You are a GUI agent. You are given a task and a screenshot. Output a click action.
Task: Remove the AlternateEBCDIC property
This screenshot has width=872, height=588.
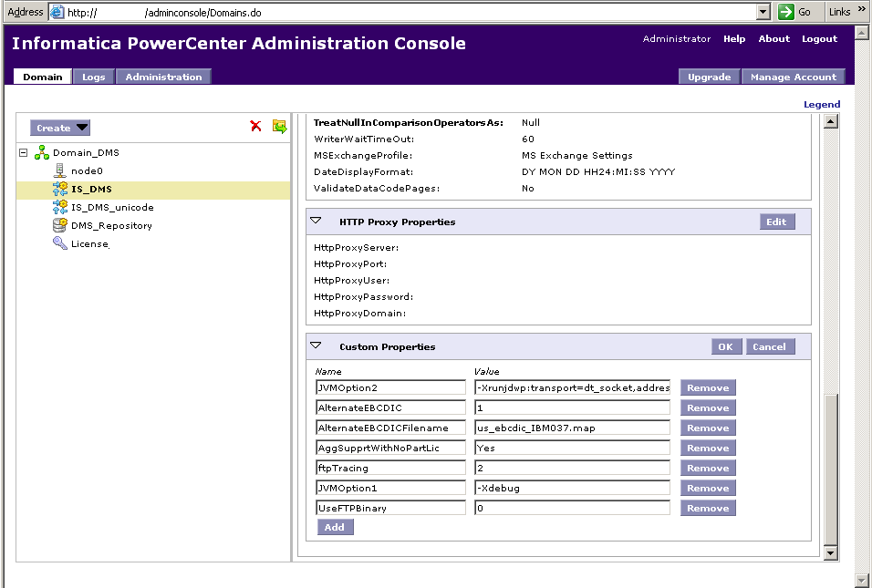708,407
